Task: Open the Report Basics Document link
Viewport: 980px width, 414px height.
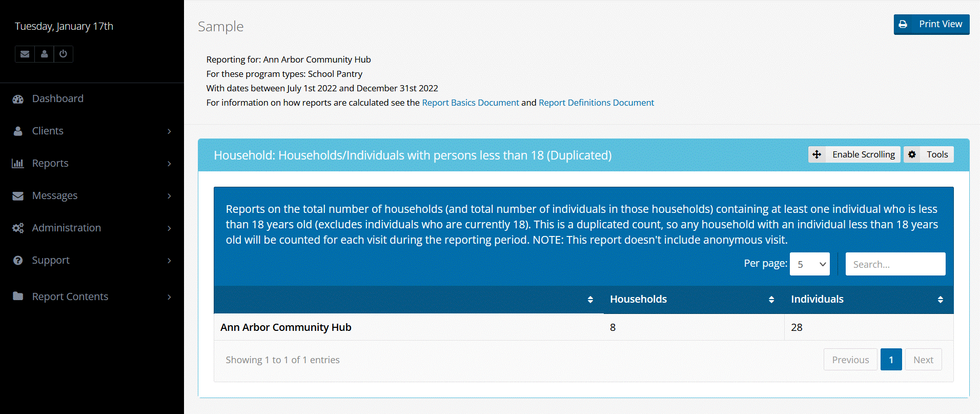Action: click(470, 103)
